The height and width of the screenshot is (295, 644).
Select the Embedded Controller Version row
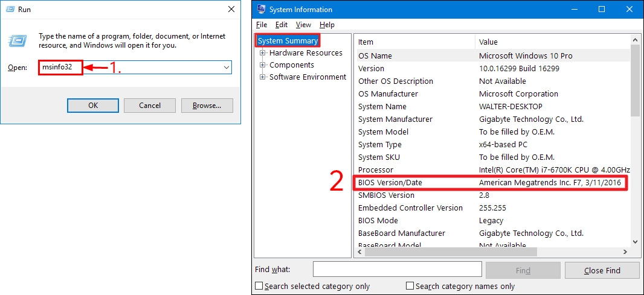click(x=492, y=208)
